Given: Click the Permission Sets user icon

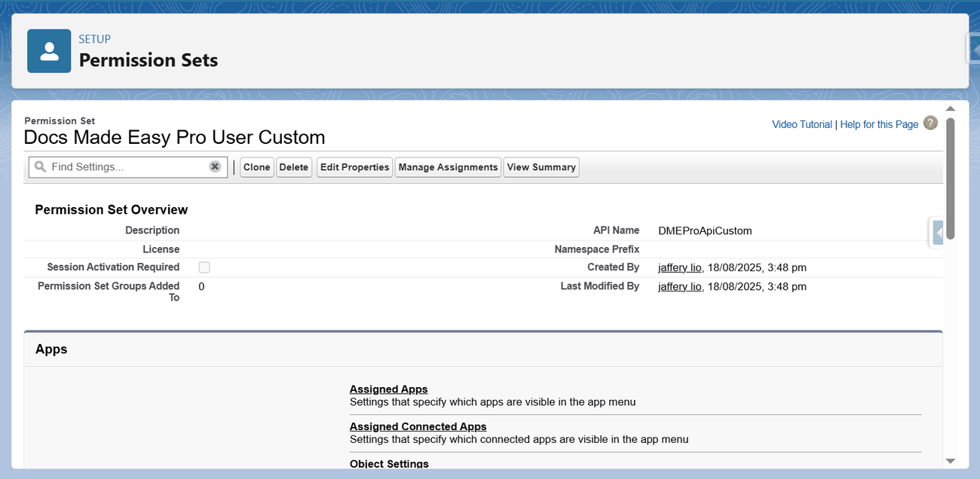Looking at the screenshot, I should (x=49, y=51).
